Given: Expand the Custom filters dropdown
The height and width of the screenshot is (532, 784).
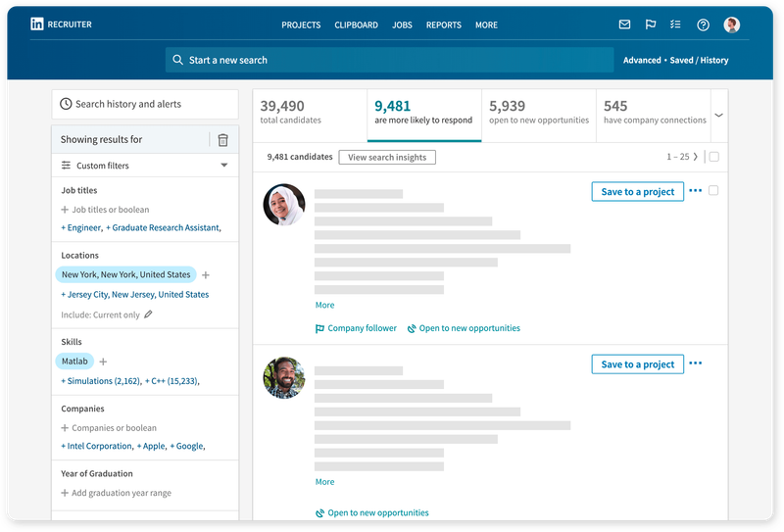Looking at the screenshot, I should point(224,166).
